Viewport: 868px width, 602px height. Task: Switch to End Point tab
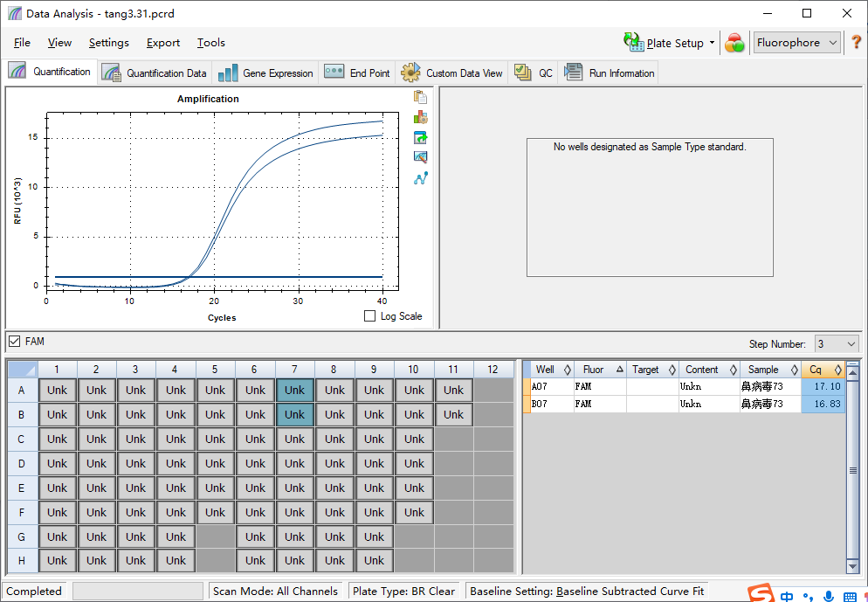(x=357, y=73)
